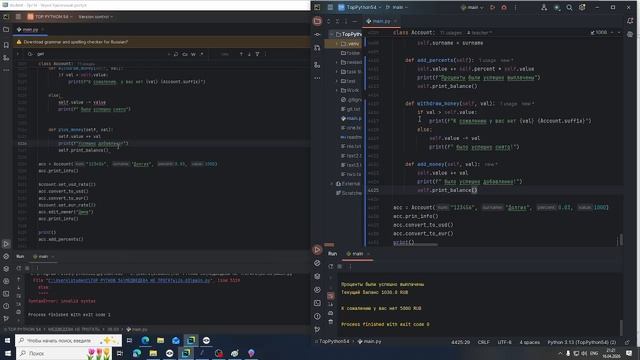Screen dimensions: 640x360
Task: Open traceback file link in left Run output
Action: click(x=129, y=280)
